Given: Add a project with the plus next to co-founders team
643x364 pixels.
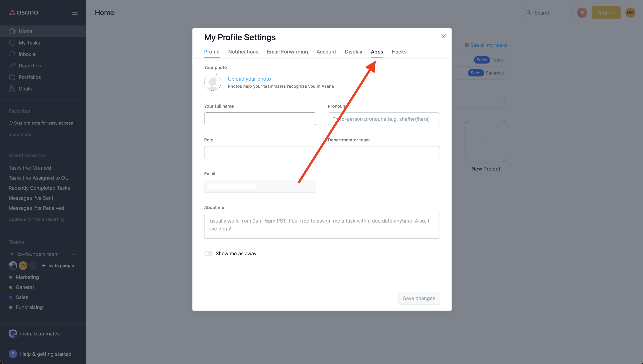Looking at the screenshot, I should point(74,254).
